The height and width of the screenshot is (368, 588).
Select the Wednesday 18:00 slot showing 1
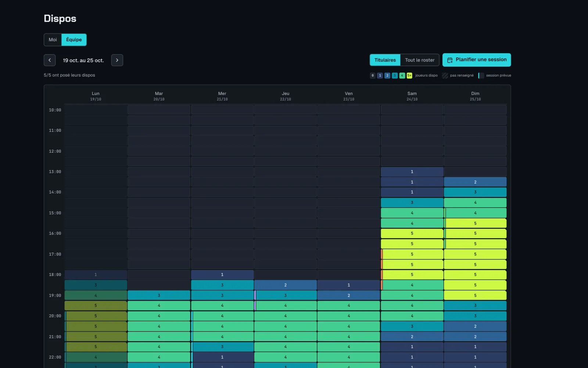pyautogui.click(x=222, y=275)
